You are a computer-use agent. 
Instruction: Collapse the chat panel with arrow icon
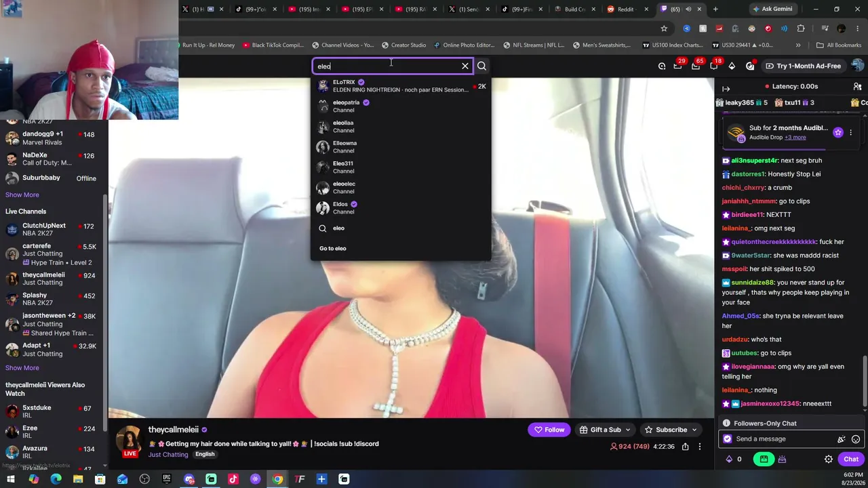tap(726, 88)
